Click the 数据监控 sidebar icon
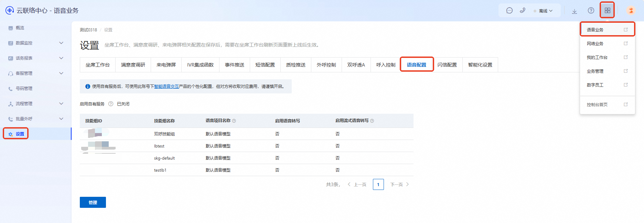The image size is (644, 223). (x=11, y=43)
